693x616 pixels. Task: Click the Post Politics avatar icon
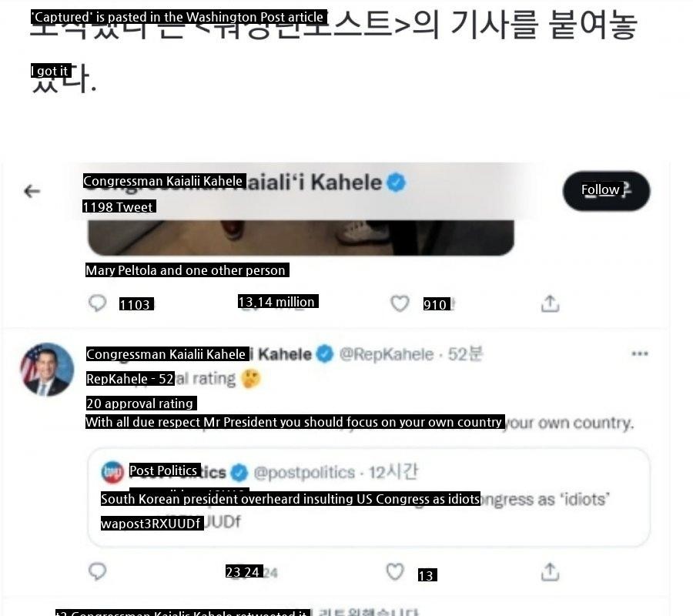pos(112,472)
